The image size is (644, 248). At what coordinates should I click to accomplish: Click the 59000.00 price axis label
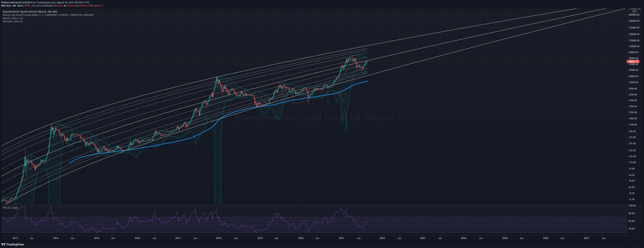(634, 58)
